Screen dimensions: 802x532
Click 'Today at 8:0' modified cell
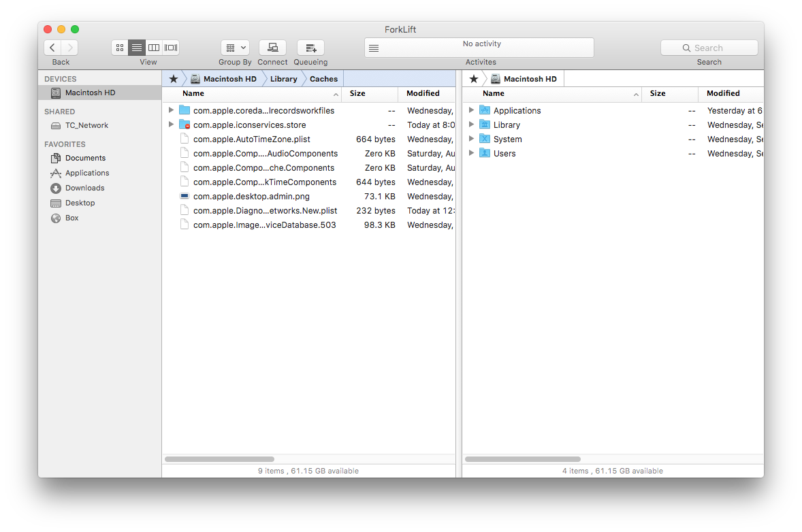coord(431,124)
